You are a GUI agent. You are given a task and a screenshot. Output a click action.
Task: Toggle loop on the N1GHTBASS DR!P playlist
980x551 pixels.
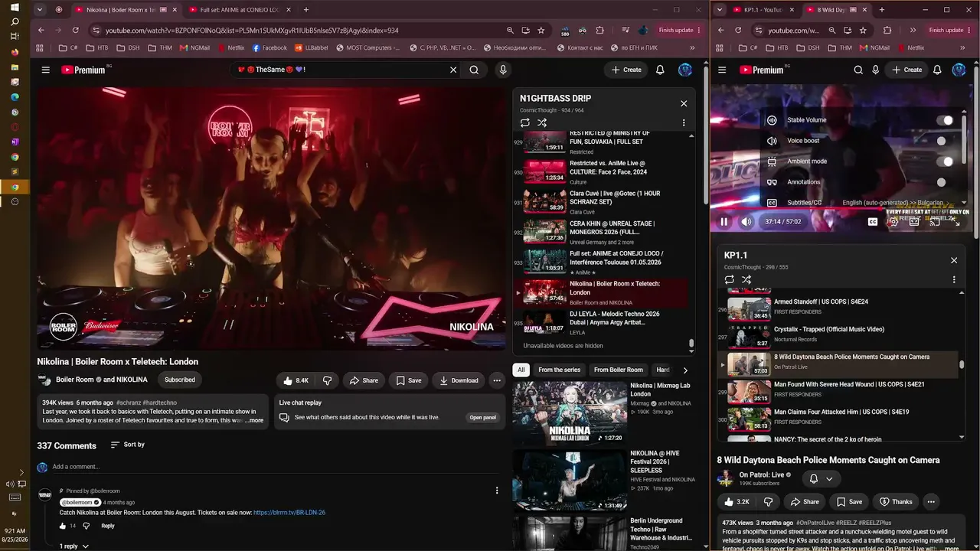click(524, 122)
